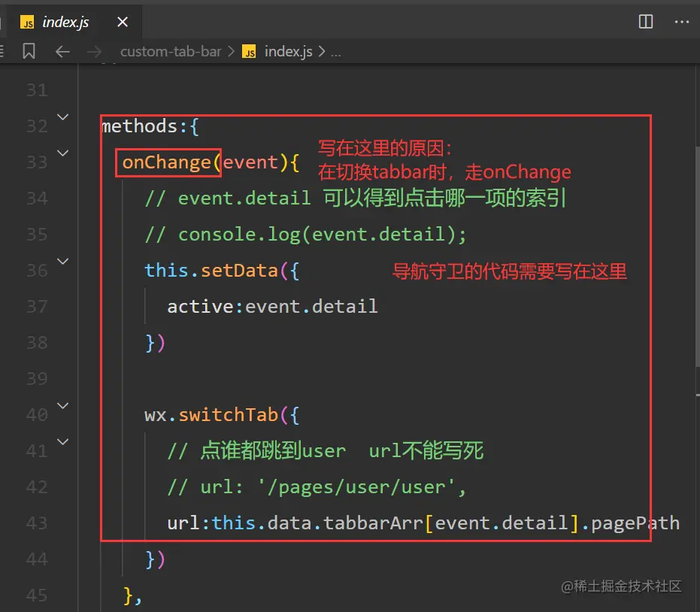This screenshot has height=612, width=700.
Task: Click '// console.log(event.detail);' comment
Action: (306, 235)
